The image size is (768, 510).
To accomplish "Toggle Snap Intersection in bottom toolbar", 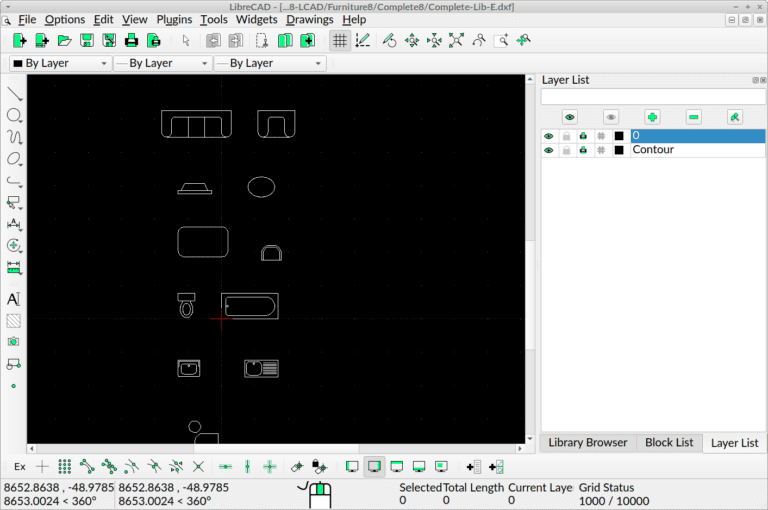I will point(198,467).
